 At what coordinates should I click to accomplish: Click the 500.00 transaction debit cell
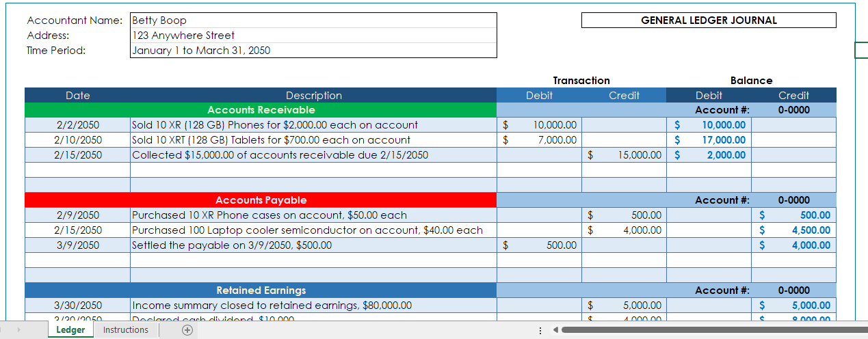pyautogui.click(x=539, y=245)
